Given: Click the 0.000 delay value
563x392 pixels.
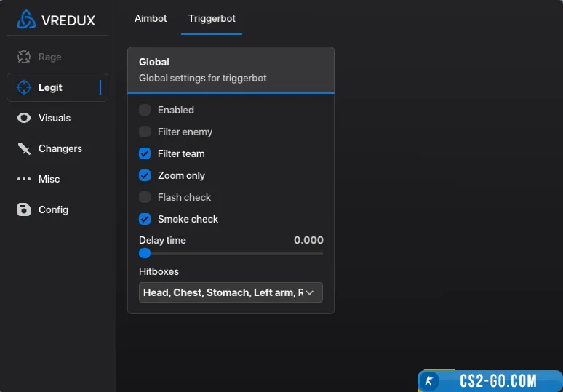Looking at the screenshot, I should click(308, 240).
